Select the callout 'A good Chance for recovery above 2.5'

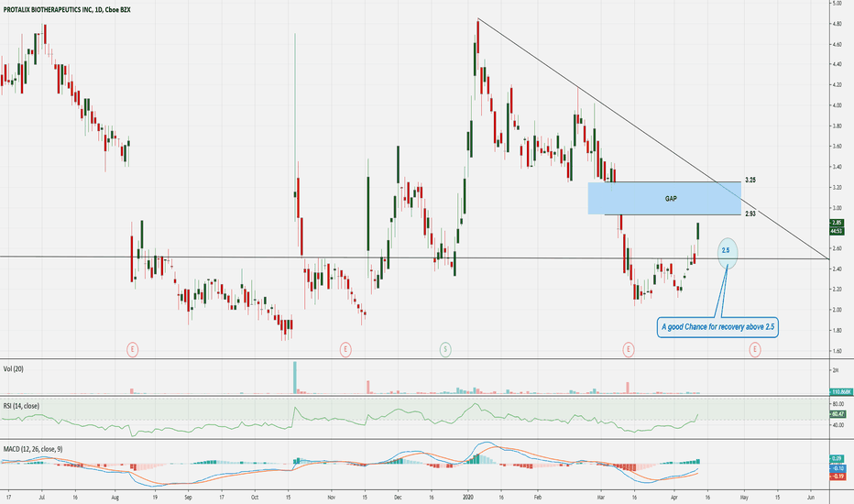point(717,327)
